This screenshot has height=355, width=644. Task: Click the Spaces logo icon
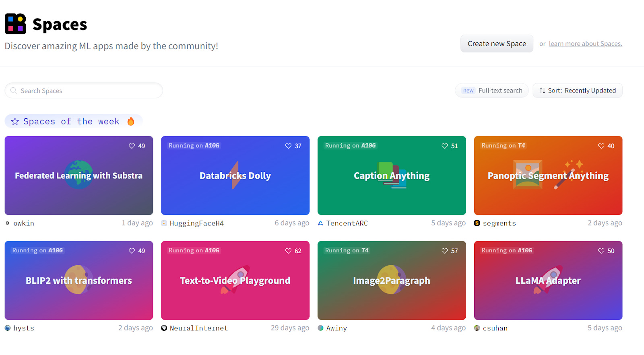[15, 24]
